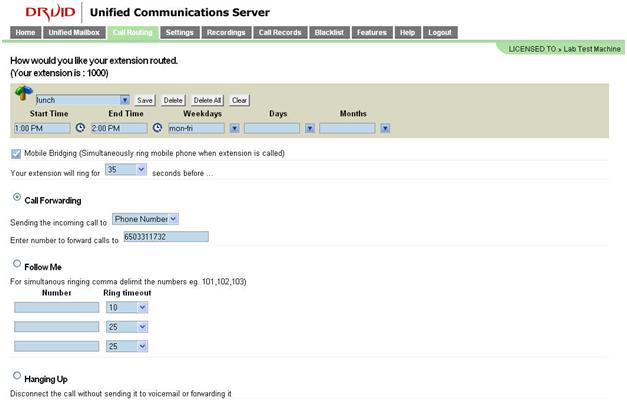Open the Days selector arrow
This screenshot has height=406, width=627.
point(309,128)
